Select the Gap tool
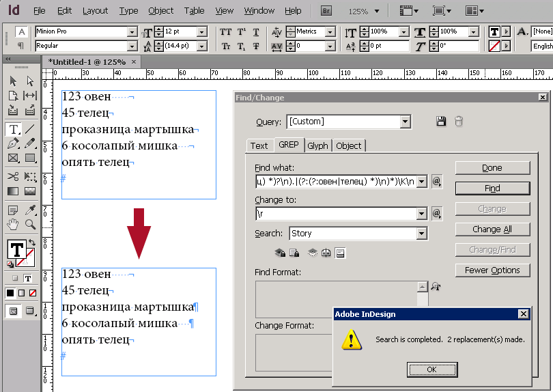 (x=30, y=96)
